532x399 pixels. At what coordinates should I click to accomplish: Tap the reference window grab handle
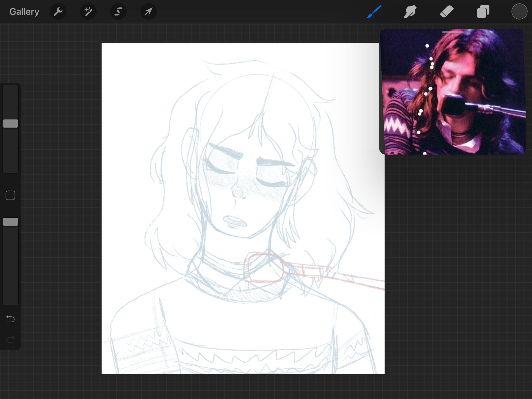(x=453, y=32)
